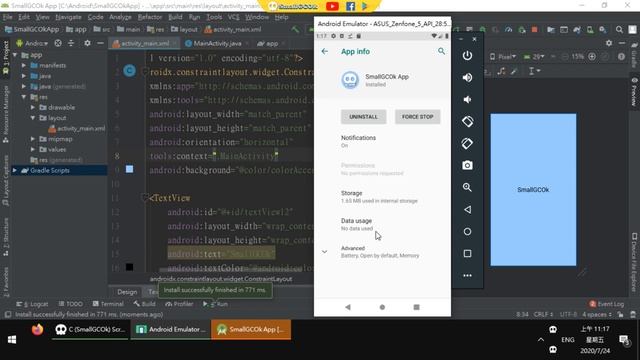Click Search Everywhere magnifier in Android Studio
Viewport: 640px width, 360px height.
pos(619,29)
